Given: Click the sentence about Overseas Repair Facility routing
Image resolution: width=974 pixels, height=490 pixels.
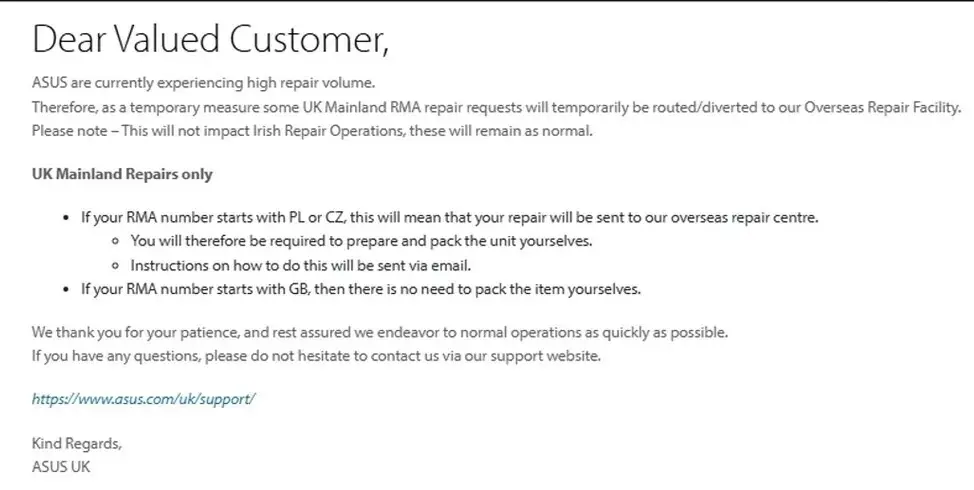Looking at the screenshot, I should pyautogui.click(x=496, y=107).
